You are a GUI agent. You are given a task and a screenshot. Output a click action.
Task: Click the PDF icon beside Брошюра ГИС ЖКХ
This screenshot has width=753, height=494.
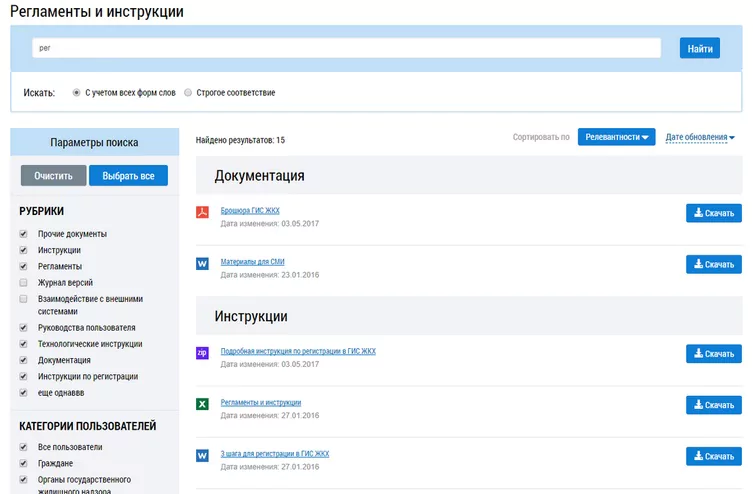point(202,212)
